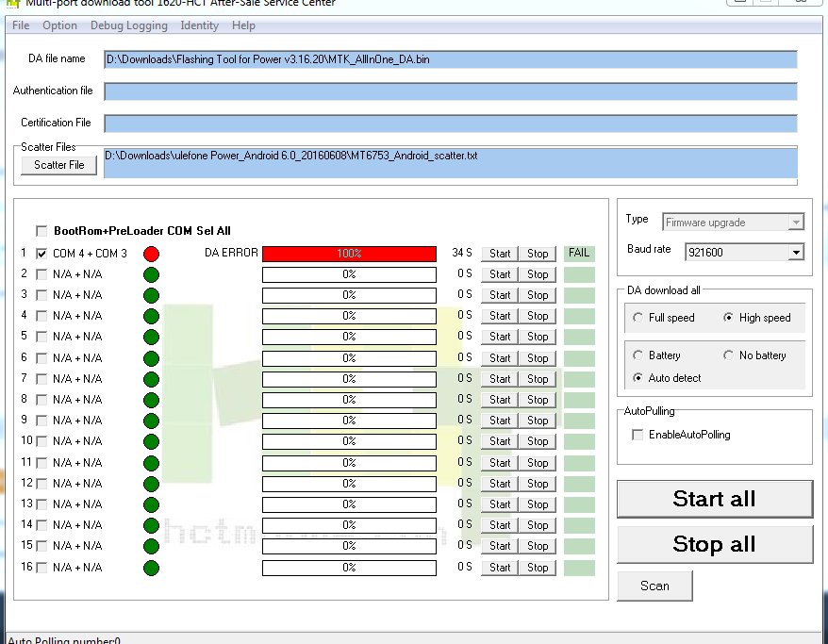828x644 pixels.
Task: Click the DA file name input field
Action: click(451, 59)
